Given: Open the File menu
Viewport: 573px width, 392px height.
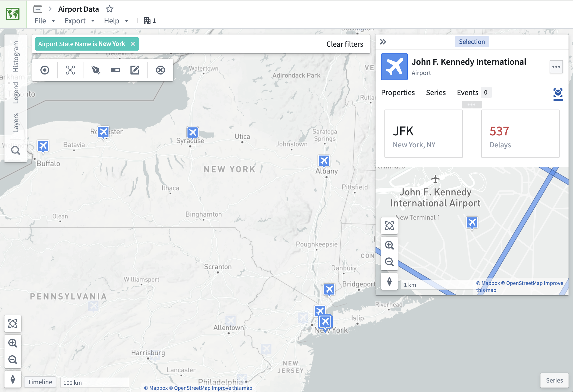Looking at the screenshot, I should 45,21.
